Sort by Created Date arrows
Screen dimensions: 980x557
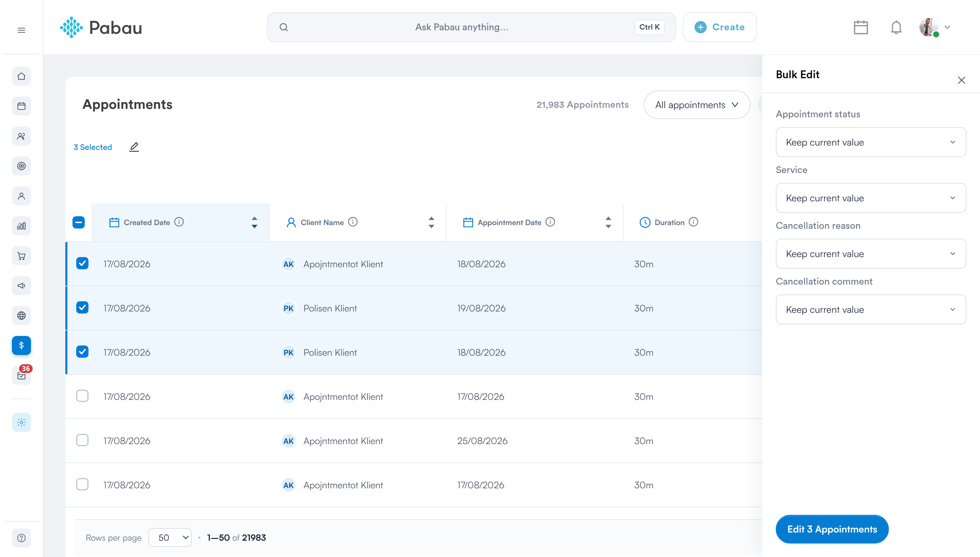[254, 222]
